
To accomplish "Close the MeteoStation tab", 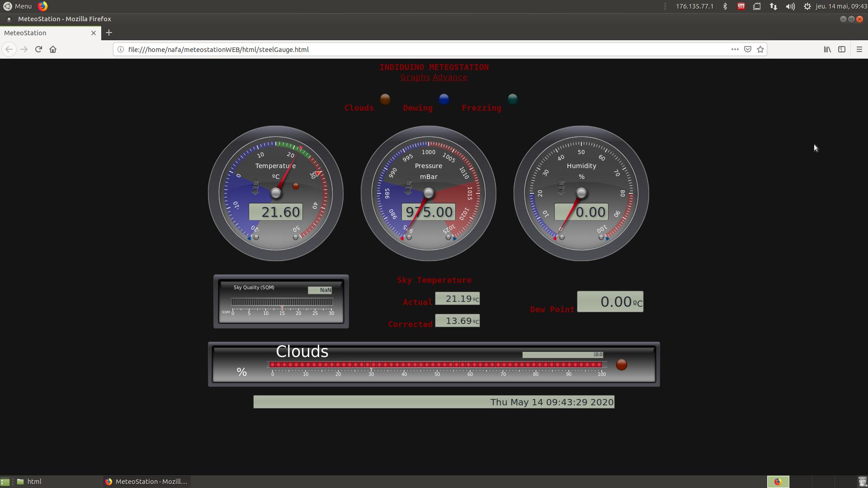I will 94,33.
